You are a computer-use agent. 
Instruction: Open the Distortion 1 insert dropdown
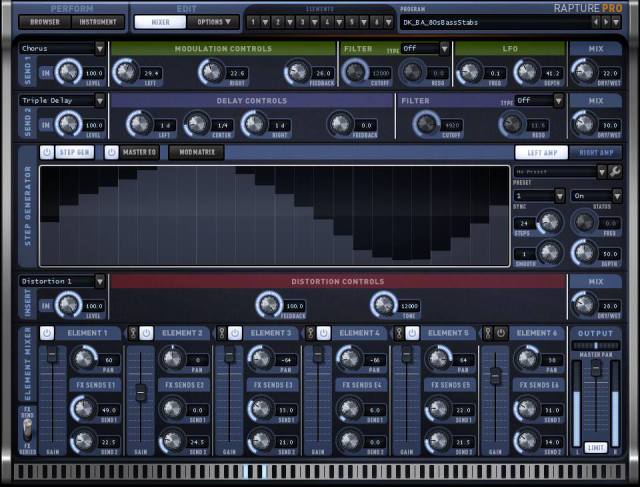pos(100,281)
